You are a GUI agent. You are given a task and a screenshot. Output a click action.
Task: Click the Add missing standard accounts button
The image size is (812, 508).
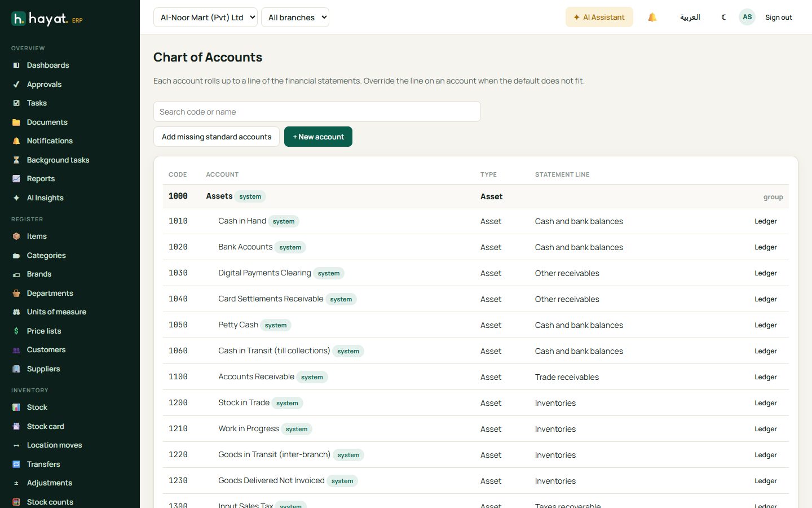coord(217,137)
